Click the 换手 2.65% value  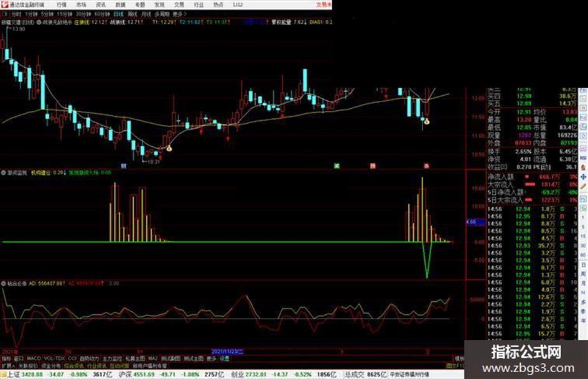pyautogui.click(x=523, y=152)
